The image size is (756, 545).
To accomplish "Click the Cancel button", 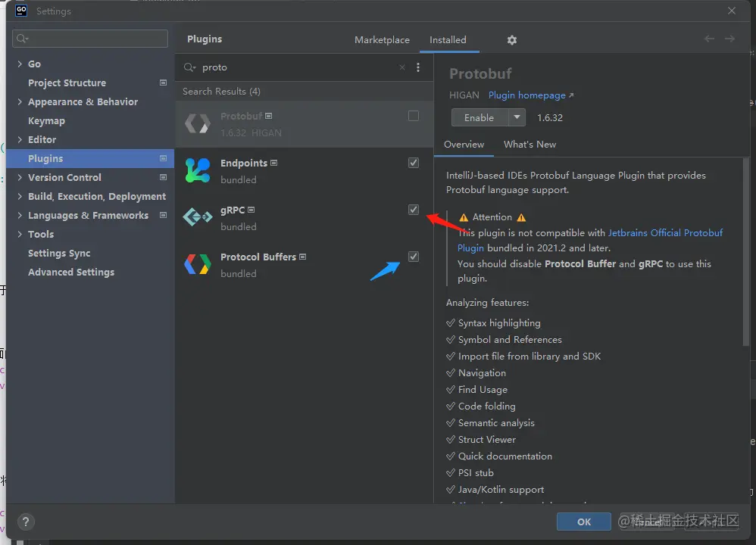I will 648,522.
